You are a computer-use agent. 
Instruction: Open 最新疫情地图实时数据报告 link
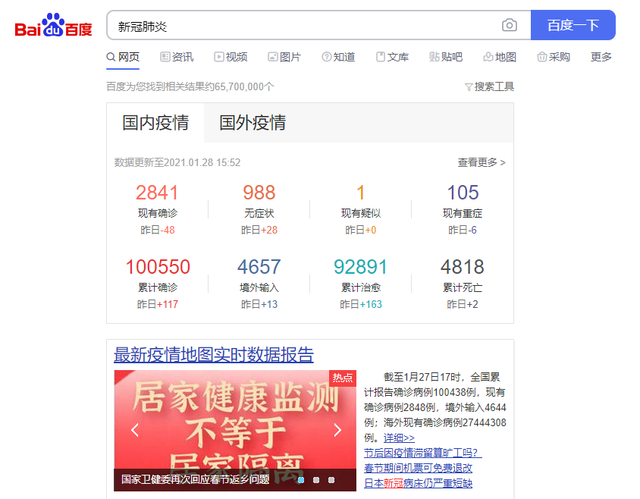[213, 355]
